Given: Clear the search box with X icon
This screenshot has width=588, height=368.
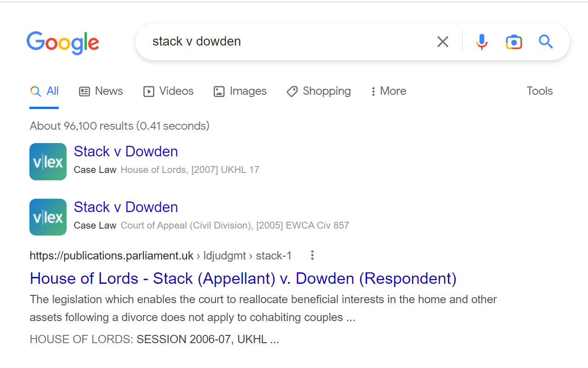Looking at the screenshot, I should 442,42.
